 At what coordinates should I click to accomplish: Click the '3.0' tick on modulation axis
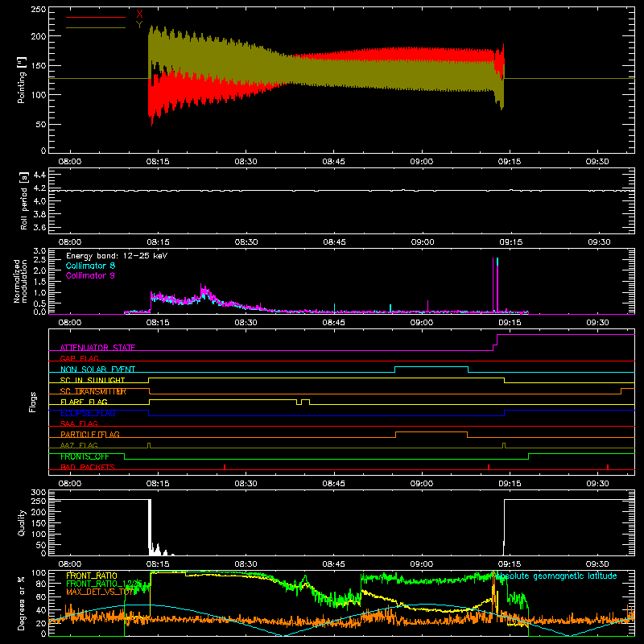point(39,250)
